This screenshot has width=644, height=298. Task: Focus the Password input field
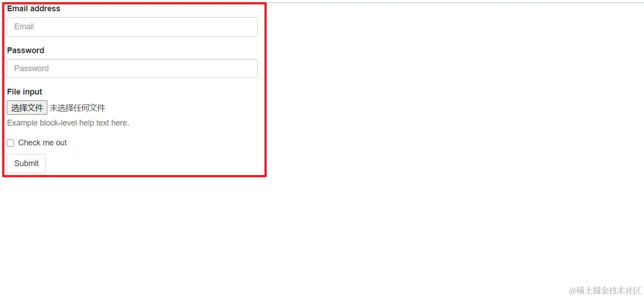pos(132,68)
